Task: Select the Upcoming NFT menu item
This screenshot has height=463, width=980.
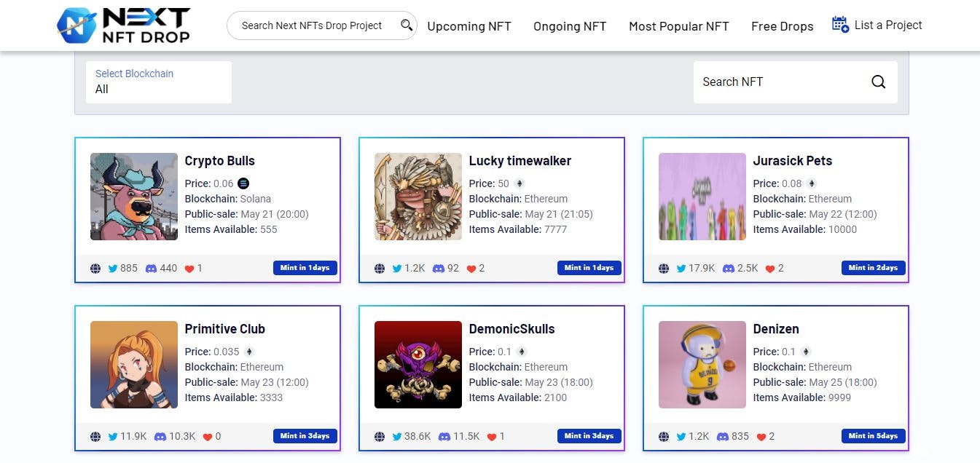Action: coord(469,26)
